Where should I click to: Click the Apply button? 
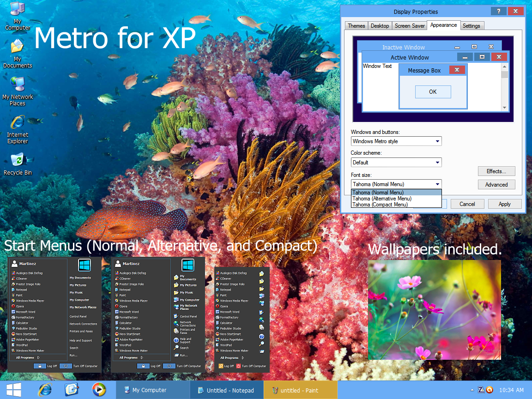505,204
